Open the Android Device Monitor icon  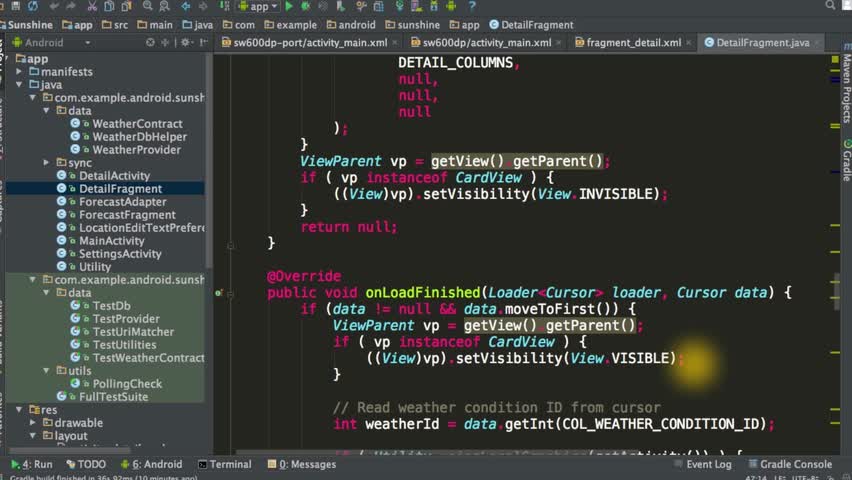tap(451, 6)
